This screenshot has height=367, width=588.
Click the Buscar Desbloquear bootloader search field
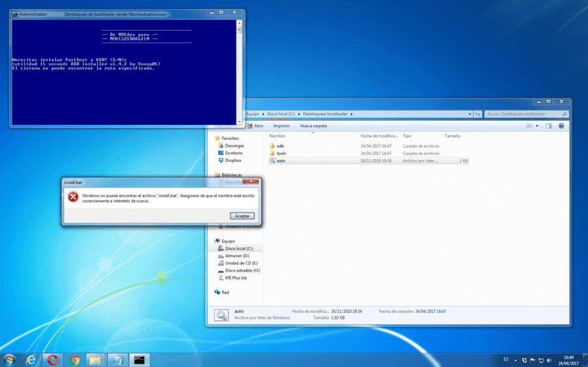523,114
